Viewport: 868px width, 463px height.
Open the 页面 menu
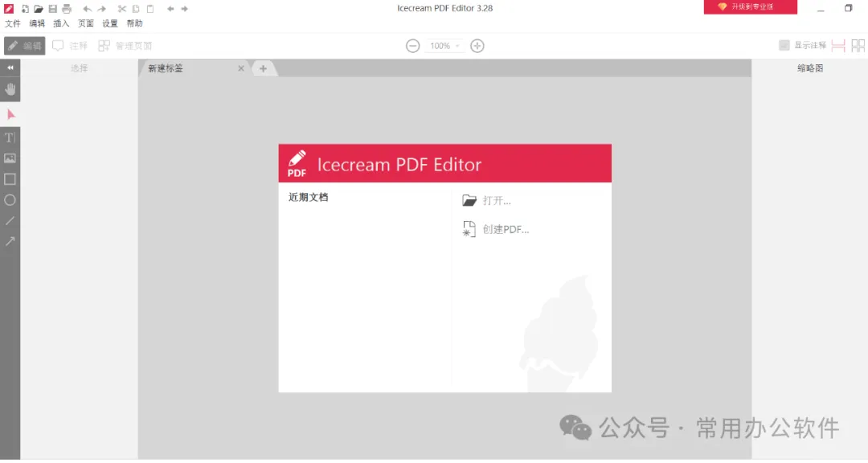point(85,23)
